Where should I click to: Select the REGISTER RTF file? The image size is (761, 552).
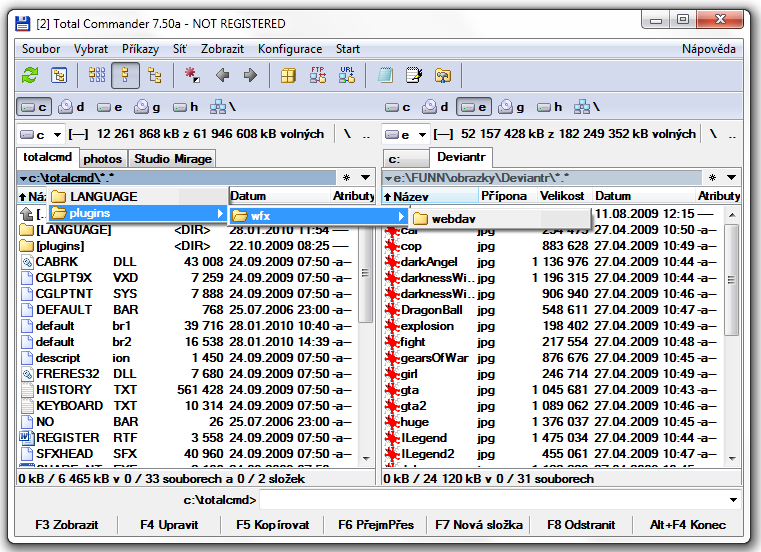[x=187, y=438]
